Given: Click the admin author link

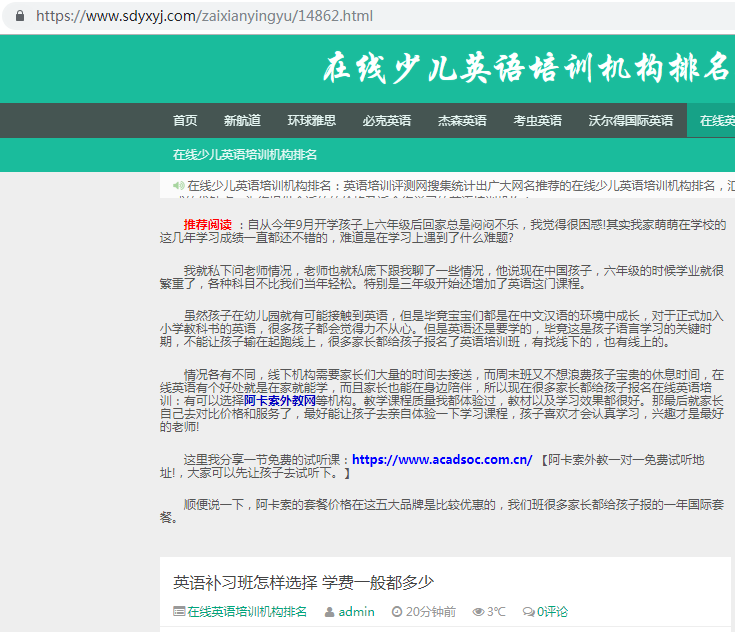Looking at the screenshot, I should pos(356,611).
